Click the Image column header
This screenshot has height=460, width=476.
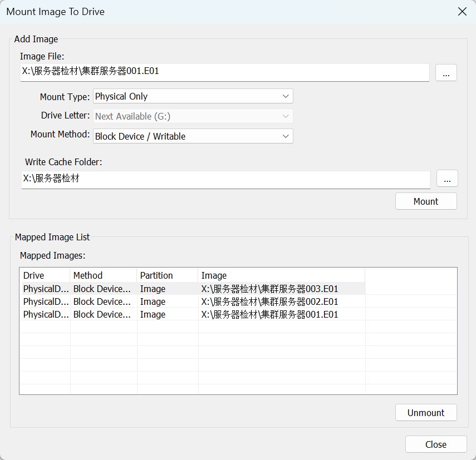281,275
